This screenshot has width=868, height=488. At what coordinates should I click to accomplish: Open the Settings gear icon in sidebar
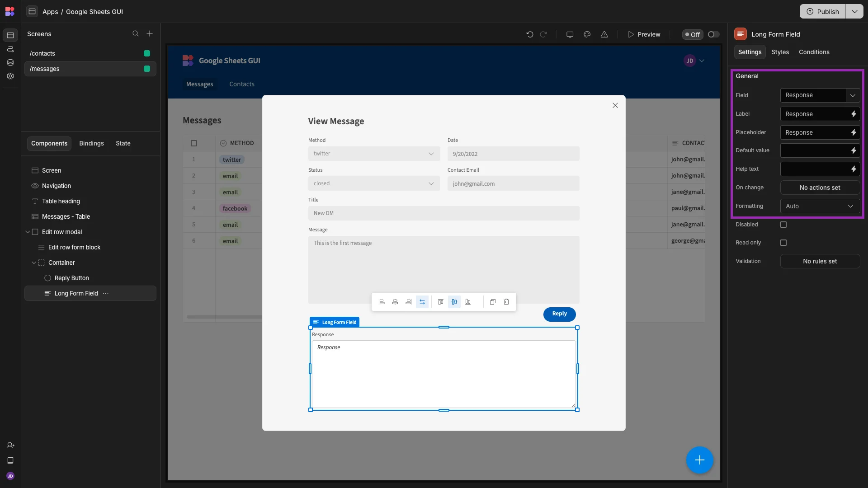point(10,76)
